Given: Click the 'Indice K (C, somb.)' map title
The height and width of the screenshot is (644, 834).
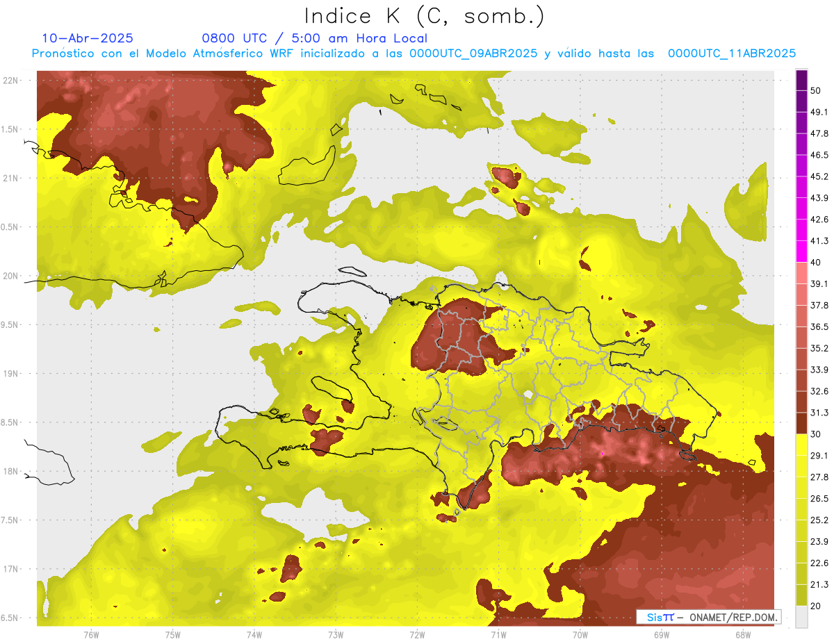Looking at the screenshot, I should coord(425,17).
